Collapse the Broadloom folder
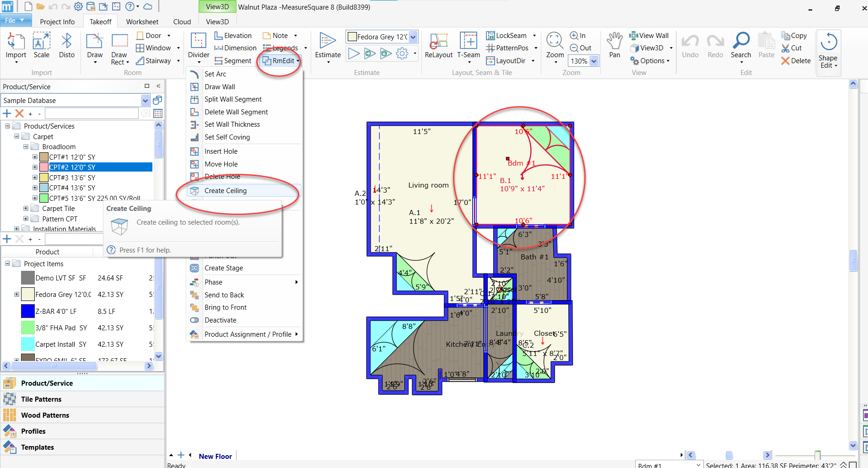868x468 pixels. tap(26, 146)
